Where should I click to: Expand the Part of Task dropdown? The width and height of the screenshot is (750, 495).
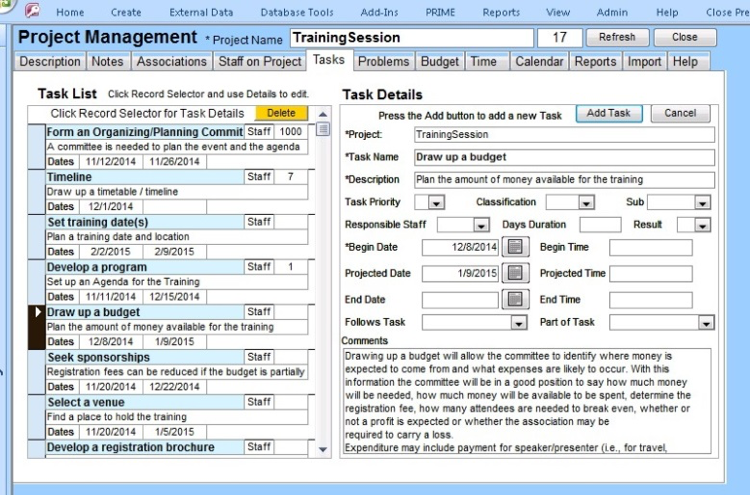click(x=706, y=323)
